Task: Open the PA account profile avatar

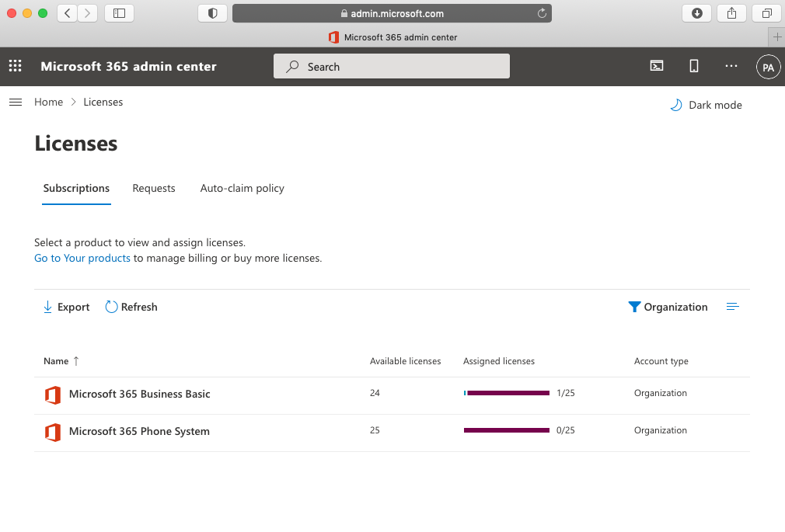Action: point(768,68)
